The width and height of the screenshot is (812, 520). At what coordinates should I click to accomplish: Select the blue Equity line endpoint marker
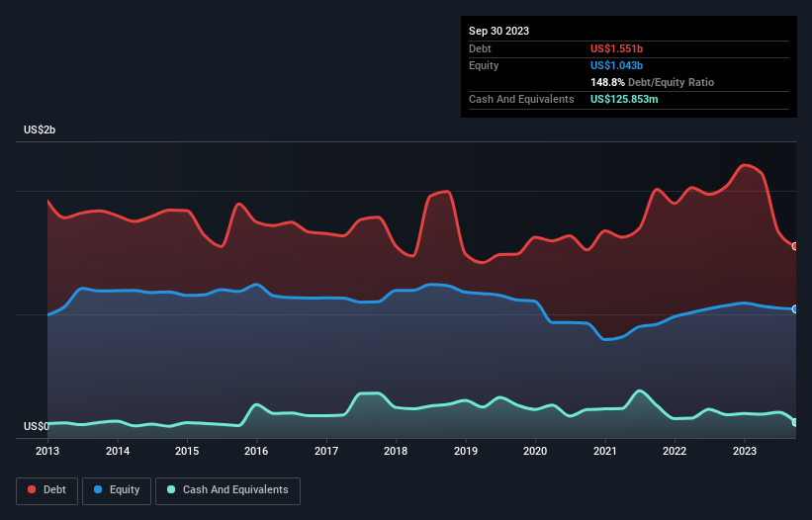794,309
